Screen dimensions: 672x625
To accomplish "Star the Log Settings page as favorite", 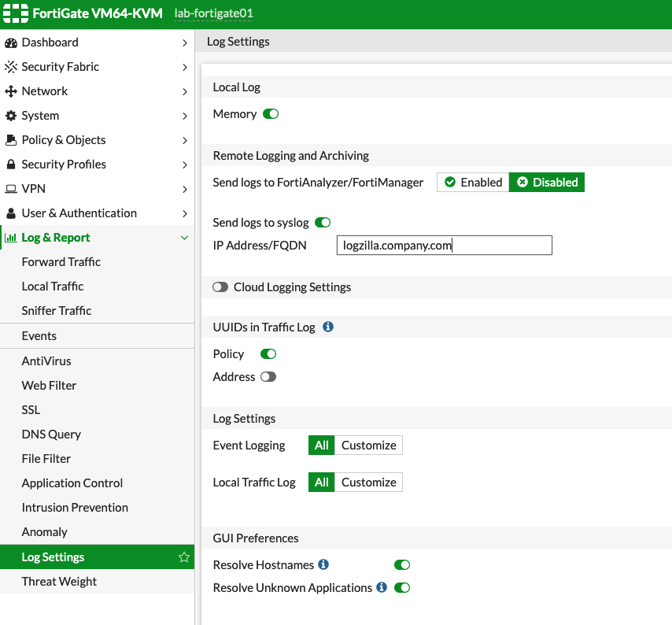I will click(x=184, y=557).
